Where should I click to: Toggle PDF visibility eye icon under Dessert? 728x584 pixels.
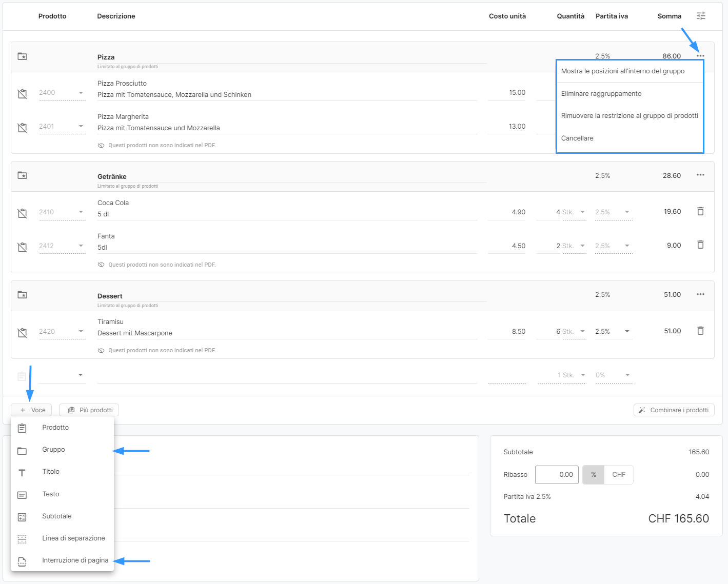click(x=101, y=351)
